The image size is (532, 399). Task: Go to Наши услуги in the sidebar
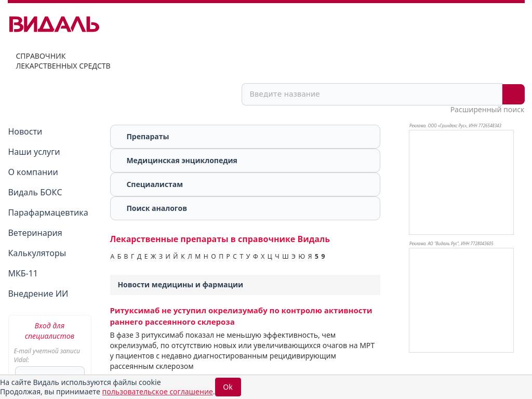tap(34, 152)
